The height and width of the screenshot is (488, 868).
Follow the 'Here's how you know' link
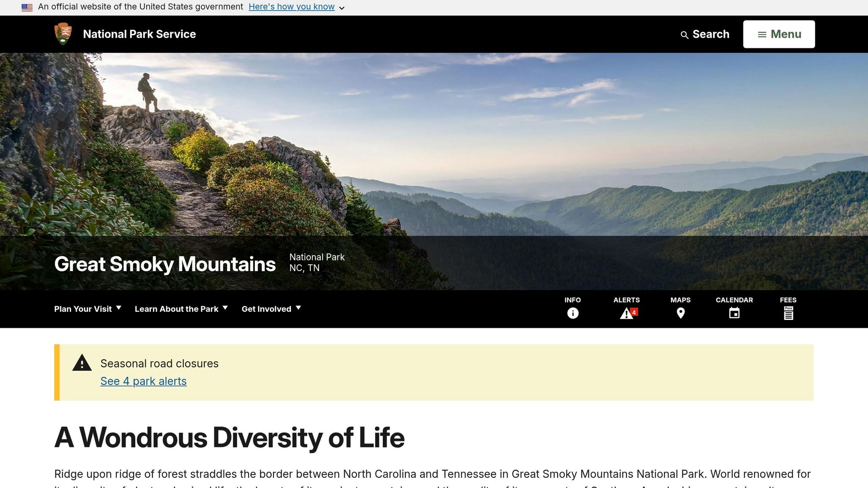pyautogui.click(x=292, y=7)
